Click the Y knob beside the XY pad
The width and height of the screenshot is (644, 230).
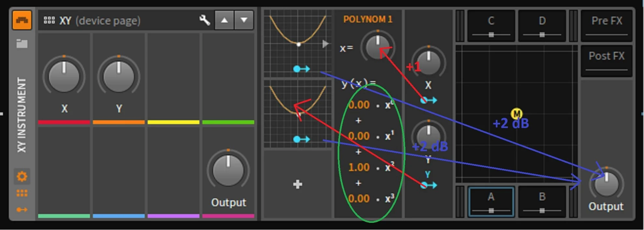429,137
